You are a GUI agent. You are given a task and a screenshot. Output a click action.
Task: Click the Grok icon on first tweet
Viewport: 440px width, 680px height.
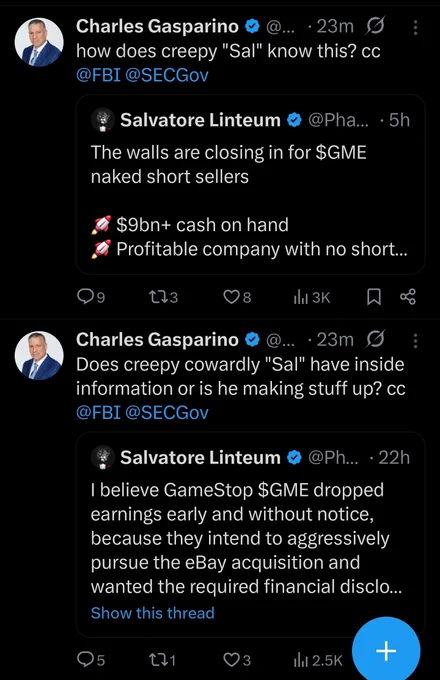tap(375, 27)
